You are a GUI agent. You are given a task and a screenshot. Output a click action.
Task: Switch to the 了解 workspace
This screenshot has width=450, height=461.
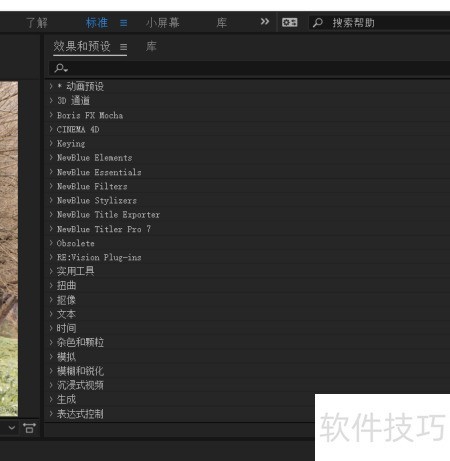(37, 23)
